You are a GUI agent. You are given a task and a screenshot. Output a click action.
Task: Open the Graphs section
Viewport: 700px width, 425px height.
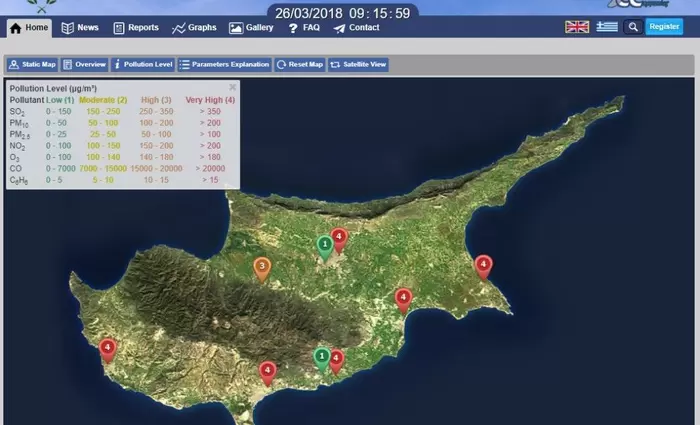194,28
